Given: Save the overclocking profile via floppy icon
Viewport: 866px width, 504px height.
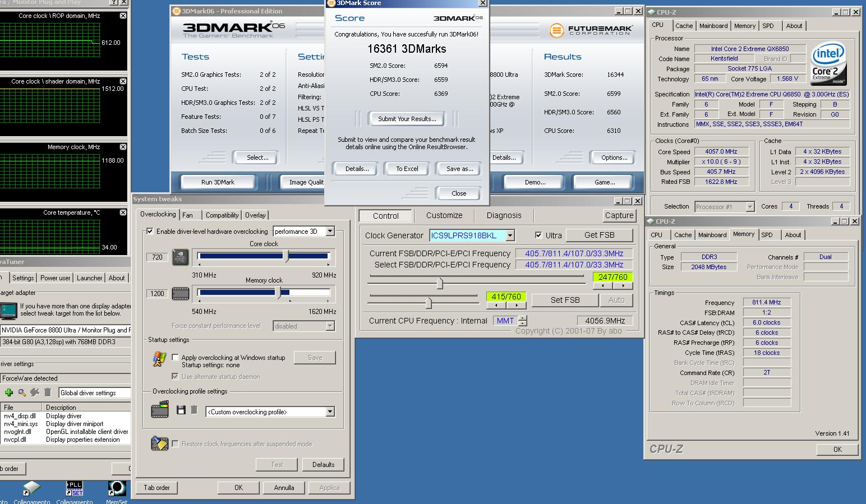Looking at the screenshot, I should pos(181,410).
